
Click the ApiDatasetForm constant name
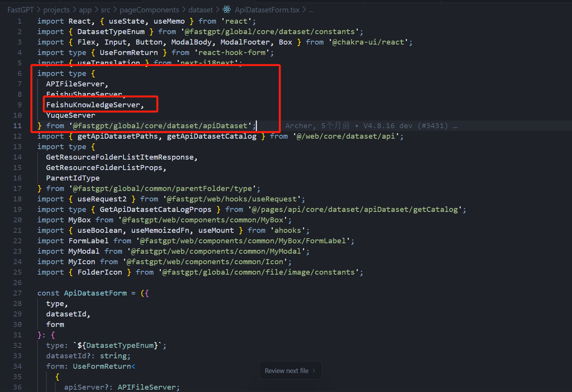tap(95, 293)
